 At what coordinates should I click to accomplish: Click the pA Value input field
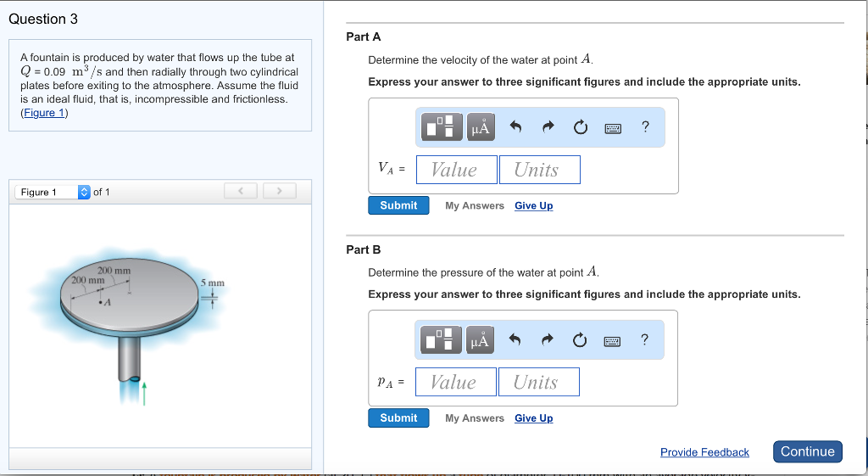(x=455, y=382)
